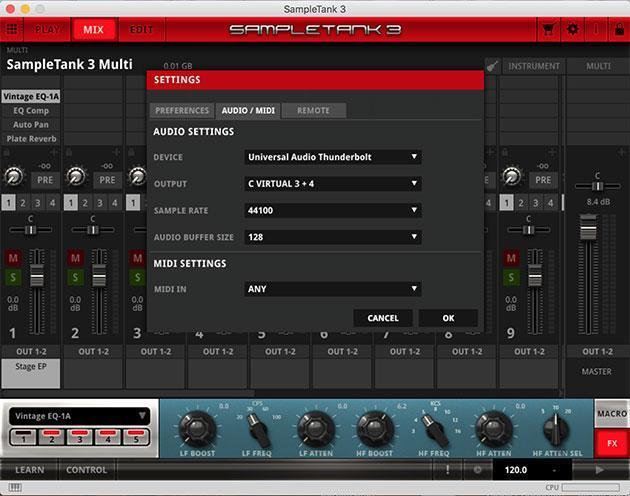Open OUT 1-2 routing on master channel
The height and width of the screenshot is (496, 630).
point(597,352)
